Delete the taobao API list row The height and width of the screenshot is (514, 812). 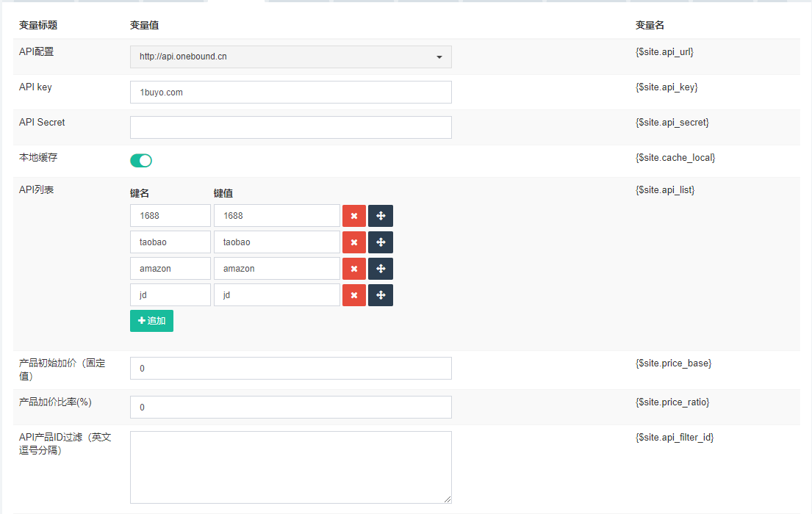tap(354, 242)
